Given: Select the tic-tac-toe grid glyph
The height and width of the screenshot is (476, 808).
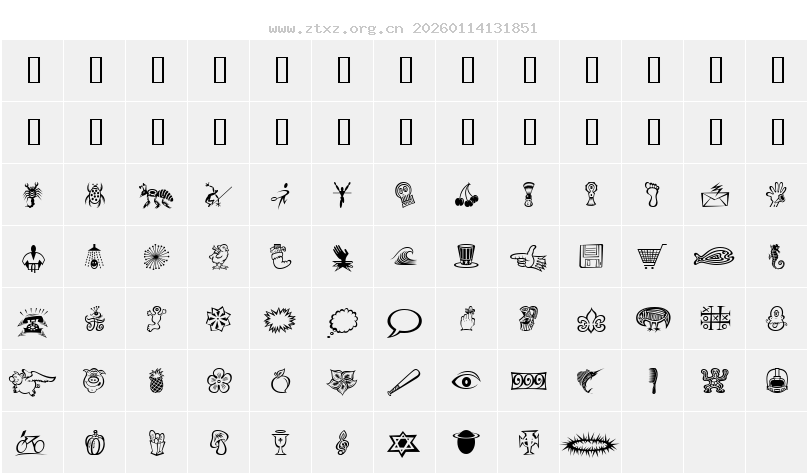Looking at the screenshot, I should tap(715, 318).
